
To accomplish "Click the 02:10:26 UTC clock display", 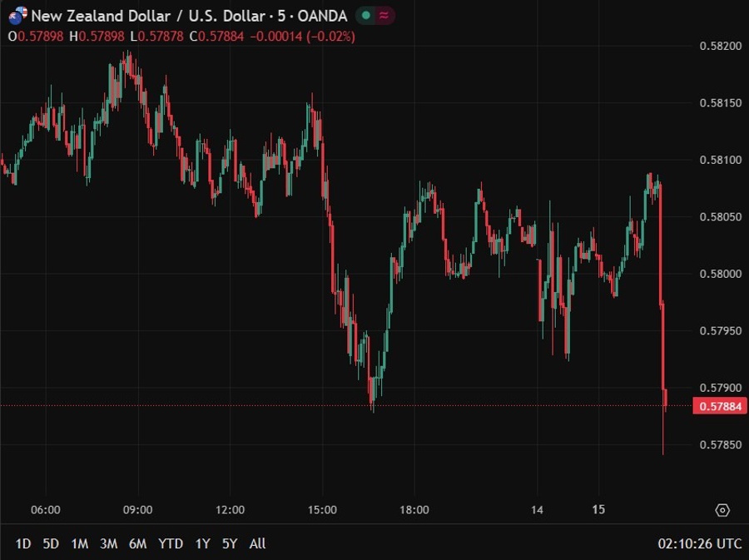I will tap(700, 543).
